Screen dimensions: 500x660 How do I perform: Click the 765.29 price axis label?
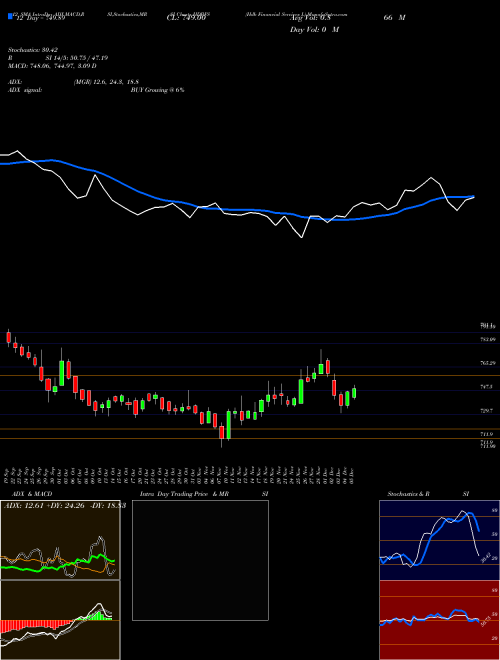487,363
